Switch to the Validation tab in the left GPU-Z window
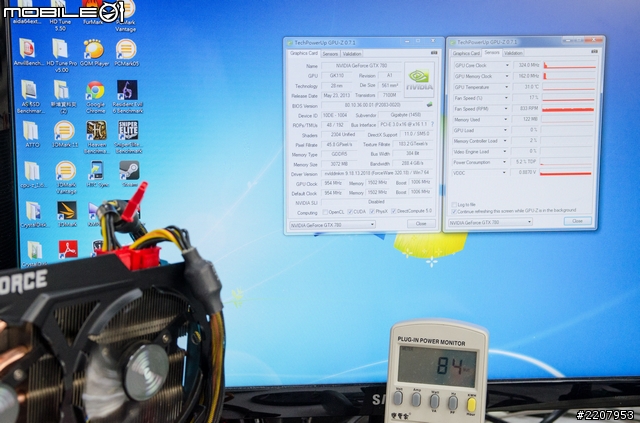Image resolution: width=640 pixels, height=423 pixels. 351,54
